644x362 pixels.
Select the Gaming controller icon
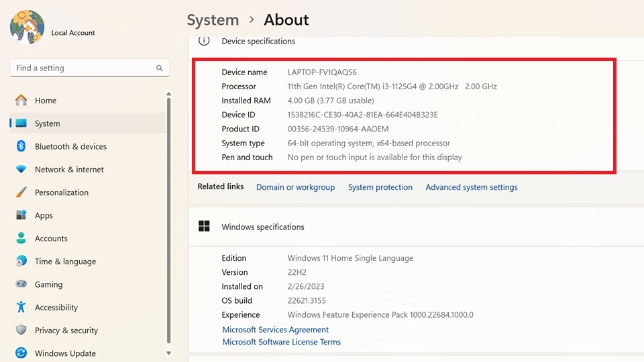[x=21, y=284]
